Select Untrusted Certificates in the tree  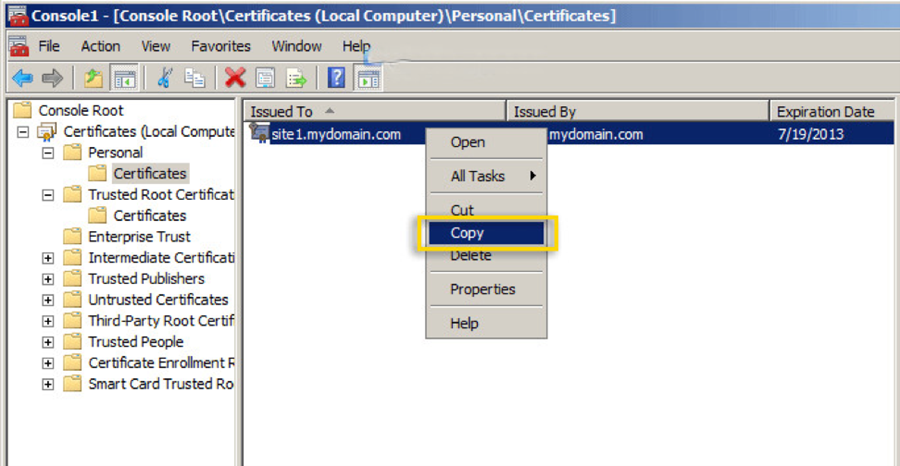tap(158, 300)
